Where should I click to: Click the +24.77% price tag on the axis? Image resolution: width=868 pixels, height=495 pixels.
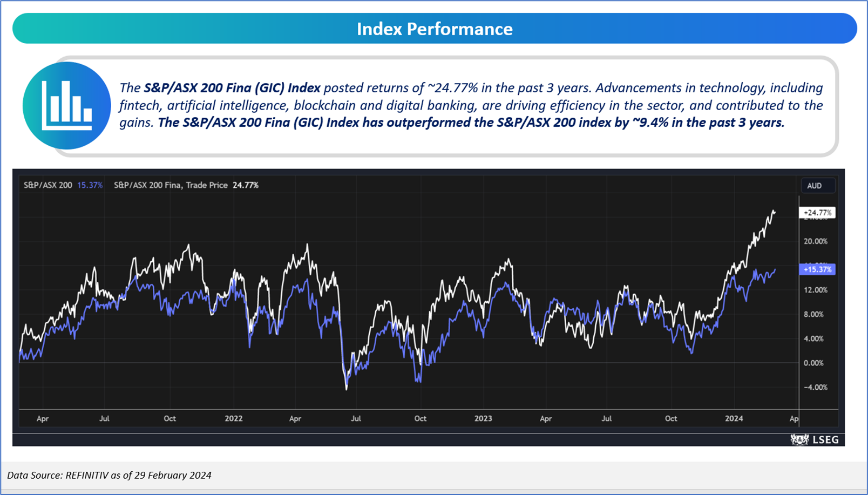(x=817, y=213)
